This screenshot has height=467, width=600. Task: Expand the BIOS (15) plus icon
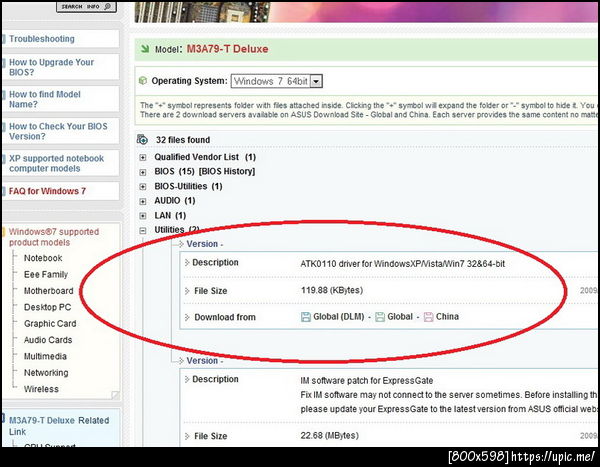(143, 172)
